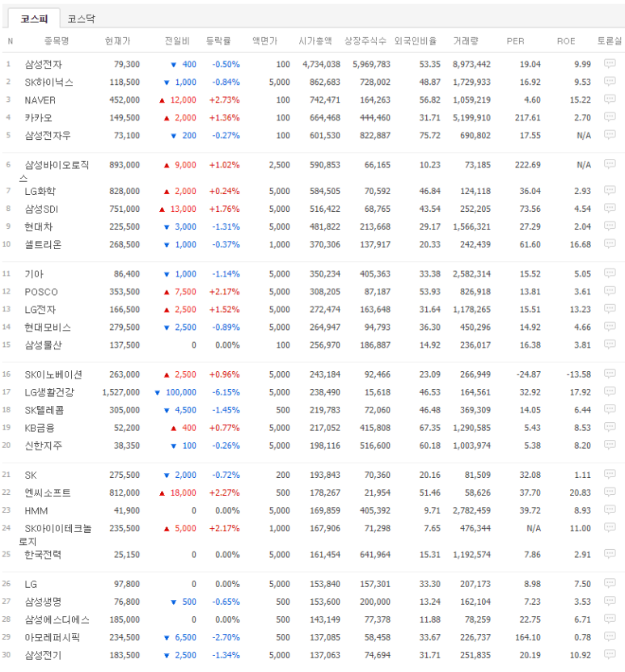
Task: Click the 222.69 PER value
Action: 527,165
